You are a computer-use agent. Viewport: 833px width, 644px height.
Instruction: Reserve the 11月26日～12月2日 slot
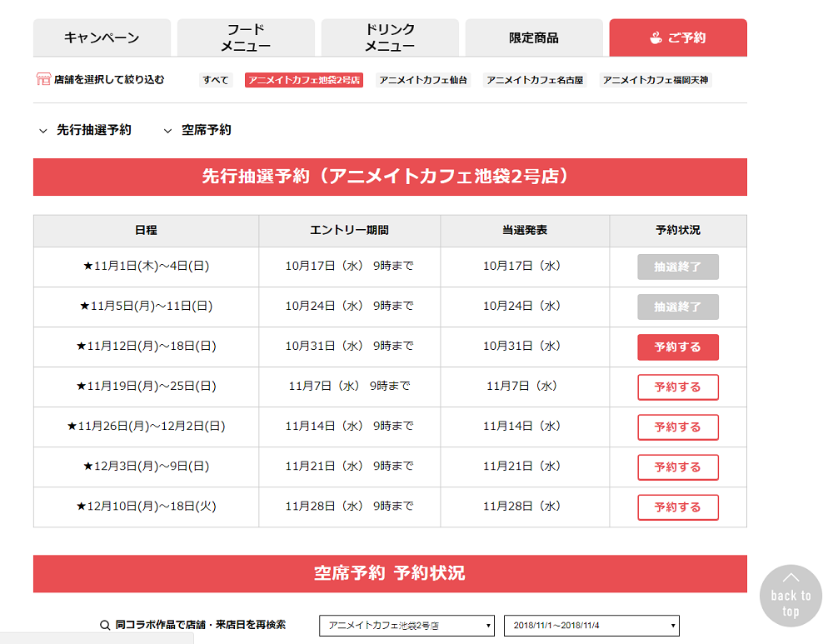click(x=678, y=427)
